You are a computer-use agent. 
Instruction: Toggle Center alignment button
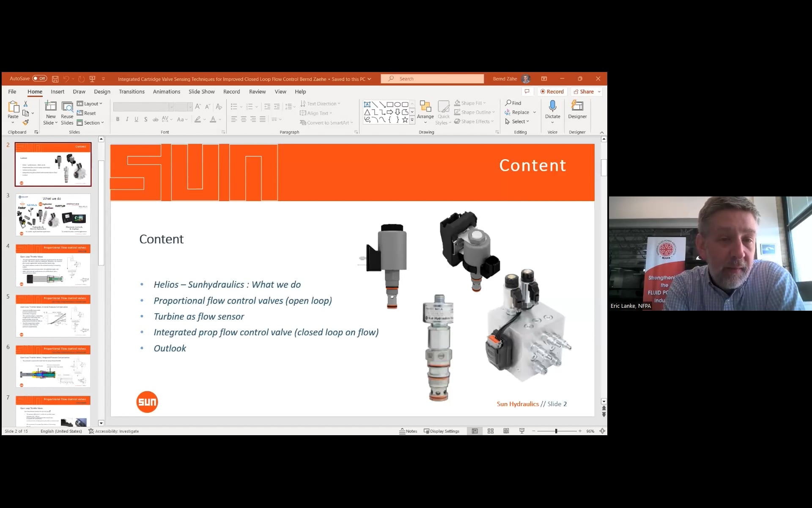coord(244,119)
